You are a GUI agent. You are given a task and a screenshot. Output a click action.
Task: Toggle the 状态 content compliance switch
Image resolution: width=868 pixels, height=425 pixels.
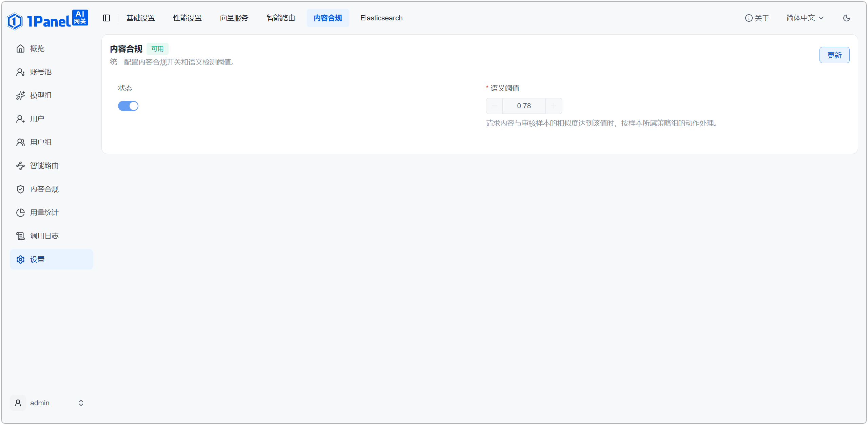(x=128, y=106)
